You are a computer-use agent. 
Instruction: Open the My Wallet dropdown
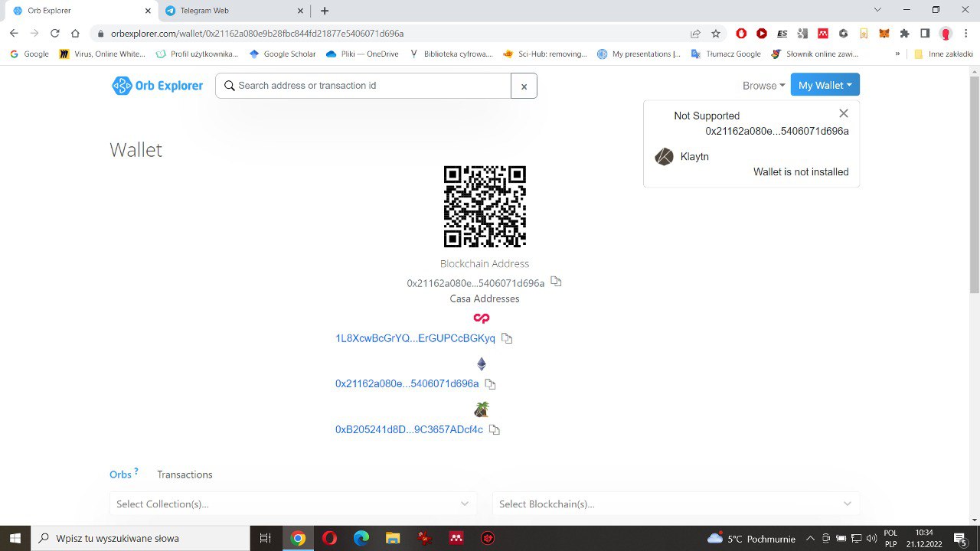pos(825,85)
